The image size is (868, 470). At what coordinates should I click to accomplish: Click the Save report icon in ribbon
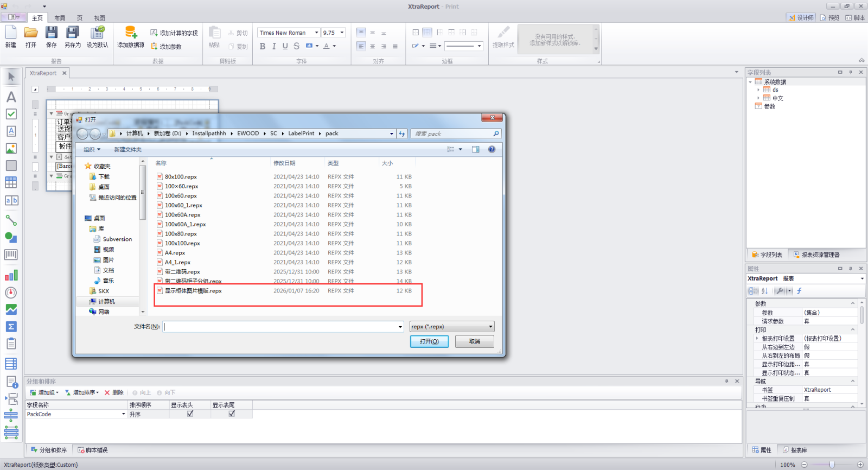point(51,36)
